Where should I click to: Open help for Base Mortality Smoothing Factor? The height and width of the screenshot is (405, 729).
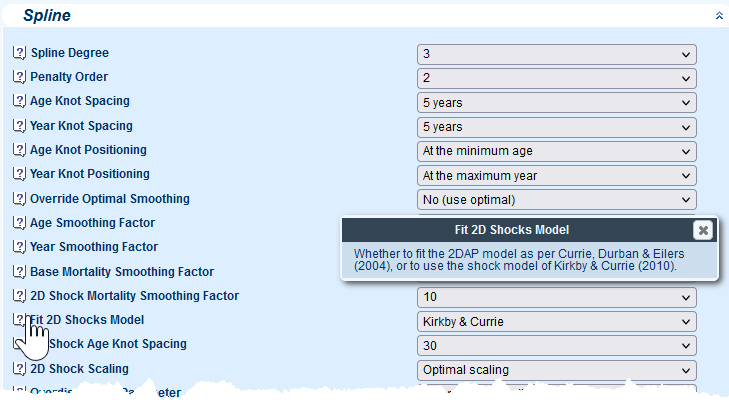pos(19,272)
